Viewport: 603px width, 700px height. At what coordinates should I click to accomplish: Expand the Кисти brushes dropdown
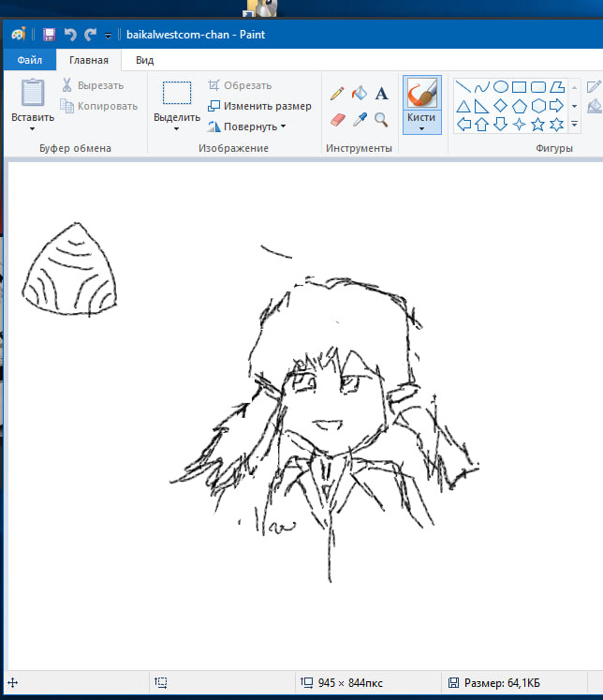coord(421,129)
